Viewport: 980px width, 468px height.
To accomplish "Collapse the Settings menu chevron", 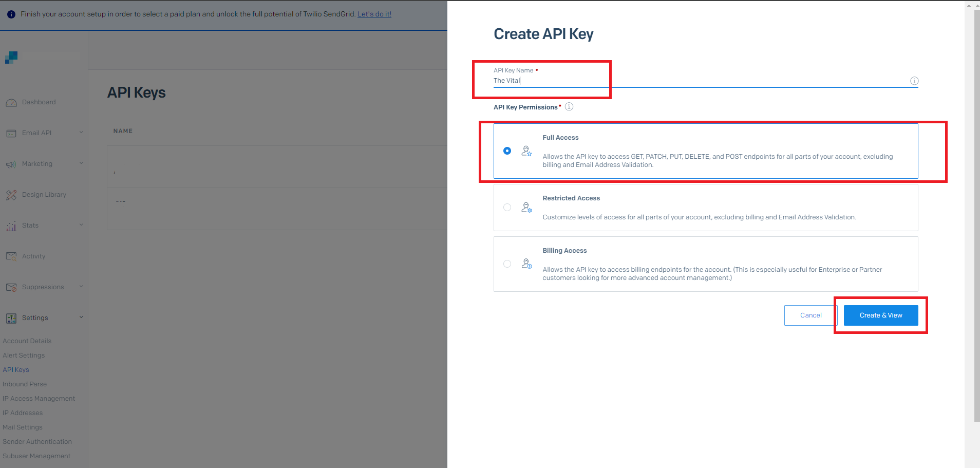I will pyautogui.click(x=81, y=317).
